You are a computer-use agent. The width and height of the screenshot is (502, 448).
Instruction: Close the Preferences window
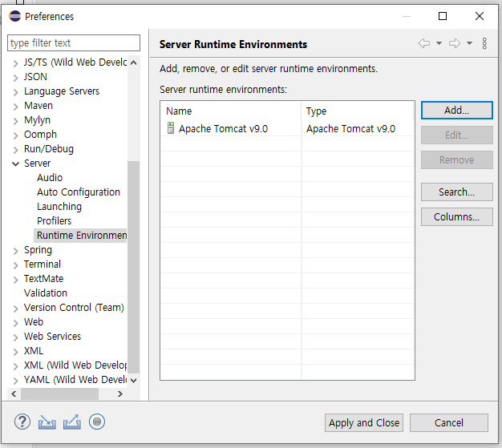coord(480,16)
